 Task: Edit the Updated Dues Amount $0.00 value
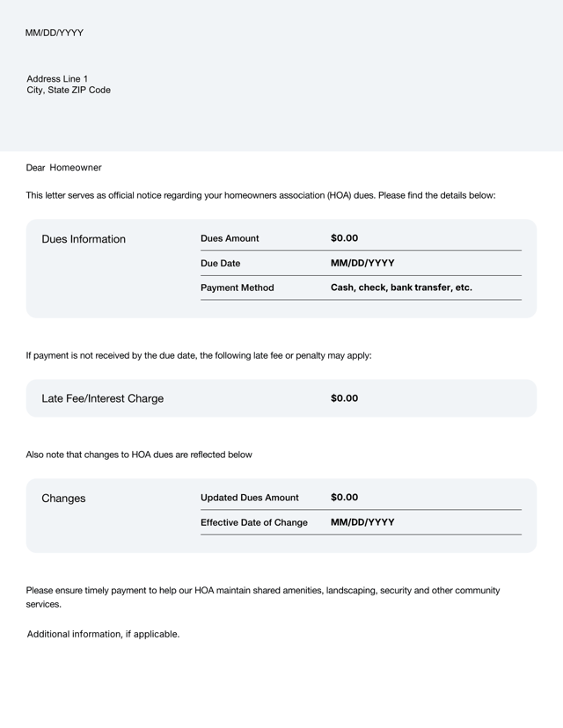click(x=345, y=498)
